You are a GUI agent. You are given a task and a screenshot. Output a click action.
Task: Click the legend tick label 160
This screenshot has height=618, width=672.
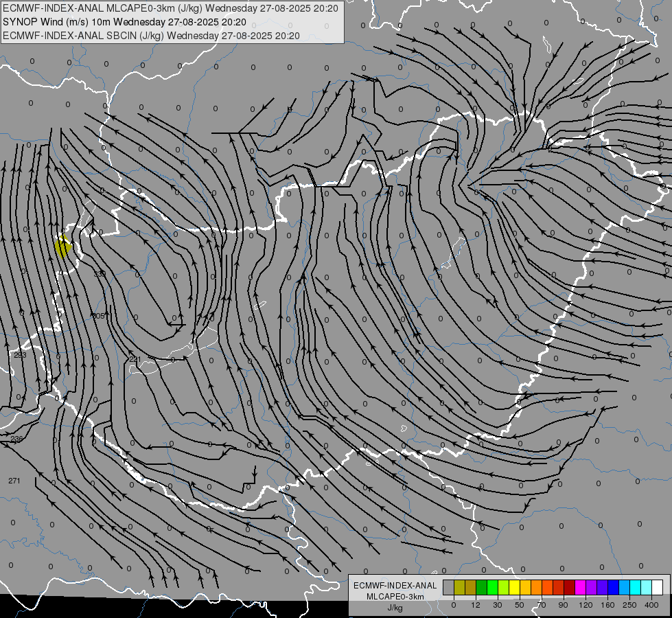[x=607, y=605]
